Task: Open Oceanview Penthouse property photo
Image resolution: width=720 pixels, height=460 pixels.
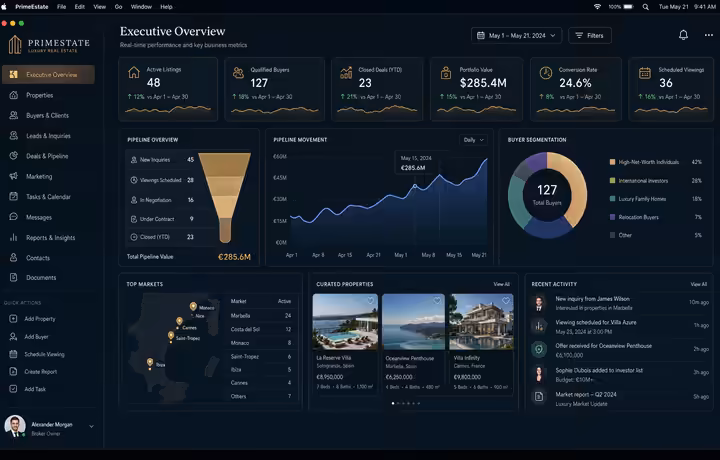Action: point(413,322)
